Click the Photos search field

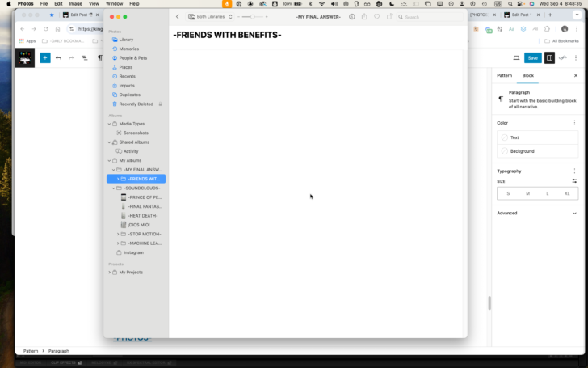click(x=430, y=17)
